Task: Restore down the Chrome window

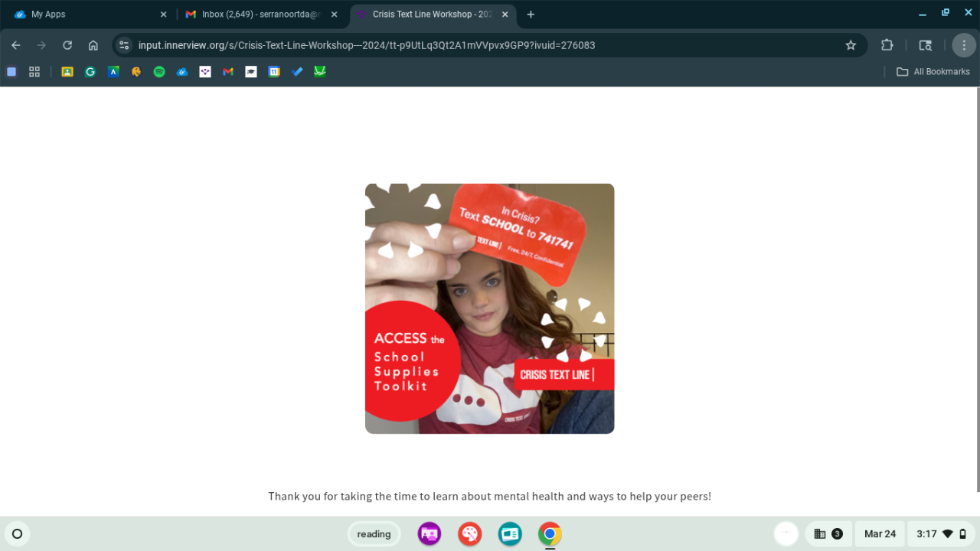Action: (946, 14)
